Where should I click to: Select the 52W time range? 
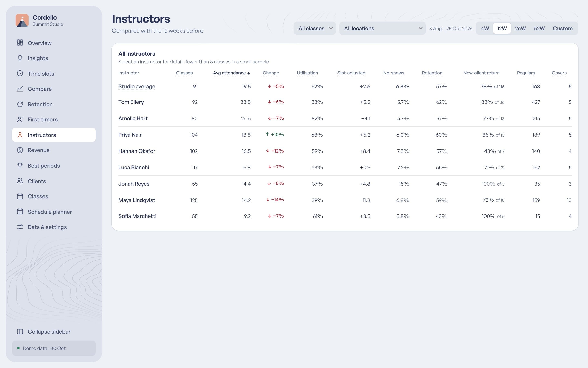click(539, 28)
